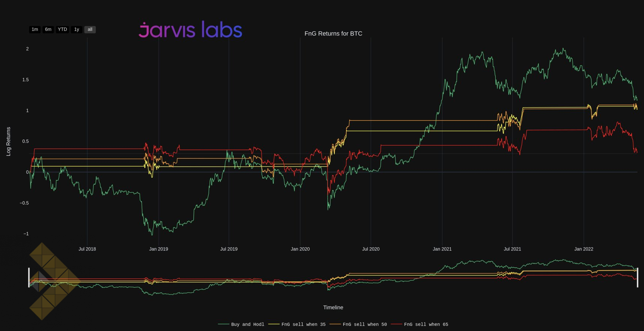Select the 6m range button
The height and width of the screenshot is (331, 644).
click(48, 29)
